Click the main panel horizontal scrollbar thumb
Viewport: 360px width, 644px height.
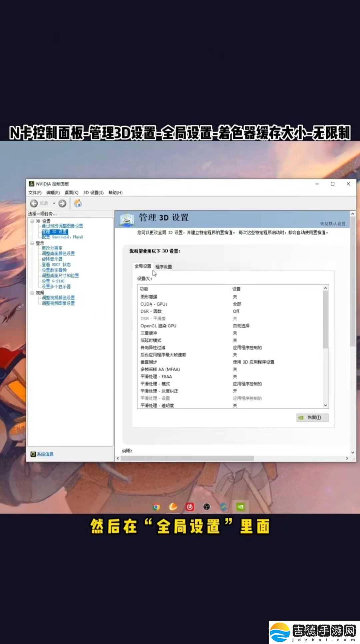[187, 459]
